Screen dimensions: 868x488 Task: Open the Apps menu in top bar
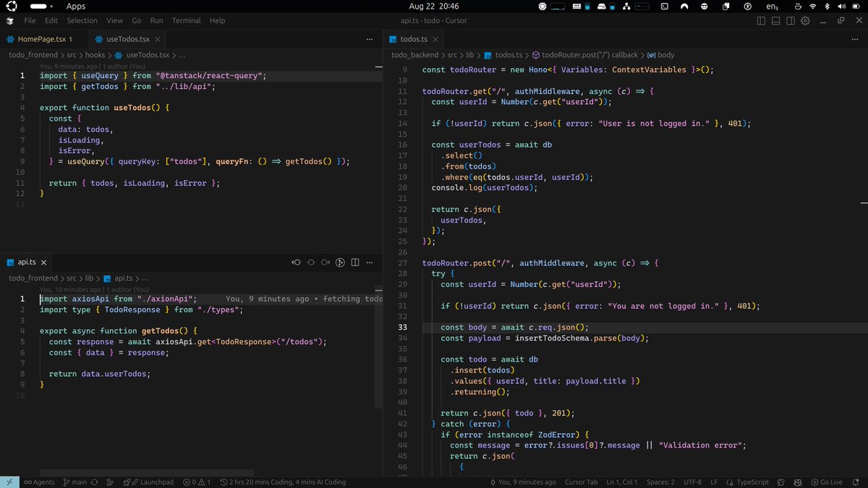pos(75,6)
